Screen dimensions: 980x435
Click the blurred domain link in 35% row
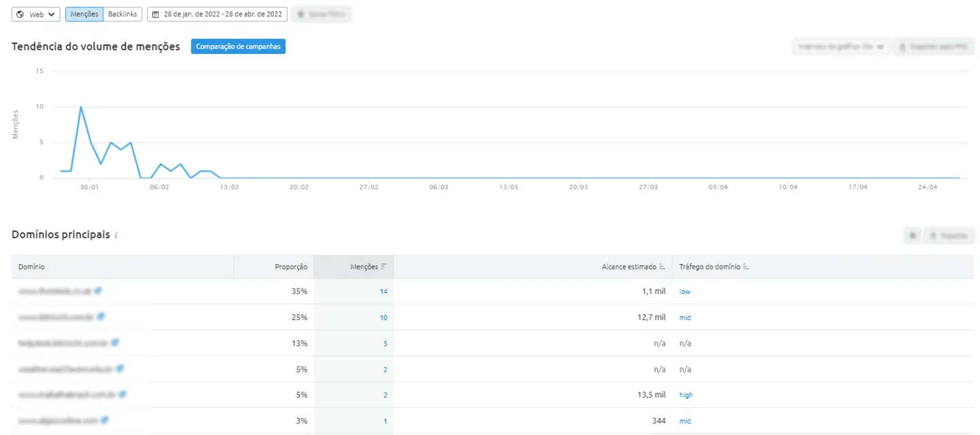55,291
